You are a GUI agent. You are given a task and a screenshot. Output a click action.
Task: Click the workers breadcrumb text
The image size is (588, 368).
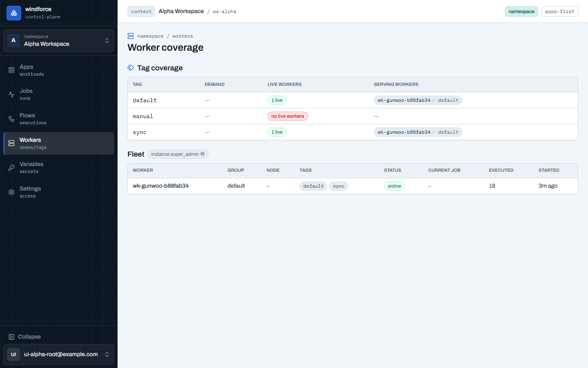183,36
